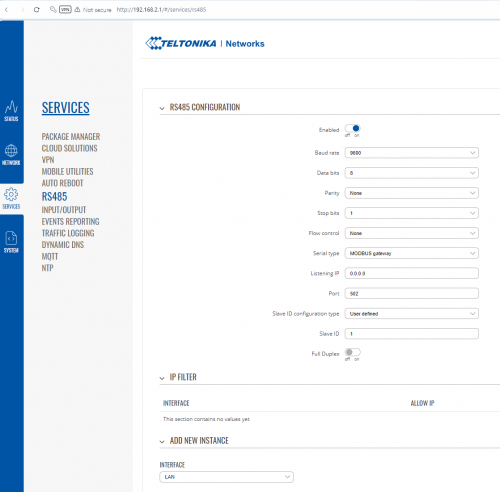
Task: Open MQTT in services menu
Action: (50, 256)
